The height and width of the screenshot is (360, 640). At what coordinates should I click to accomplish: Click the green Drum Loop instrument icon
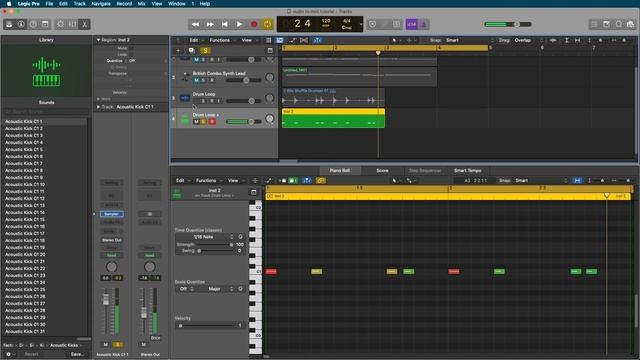[185, 119]
